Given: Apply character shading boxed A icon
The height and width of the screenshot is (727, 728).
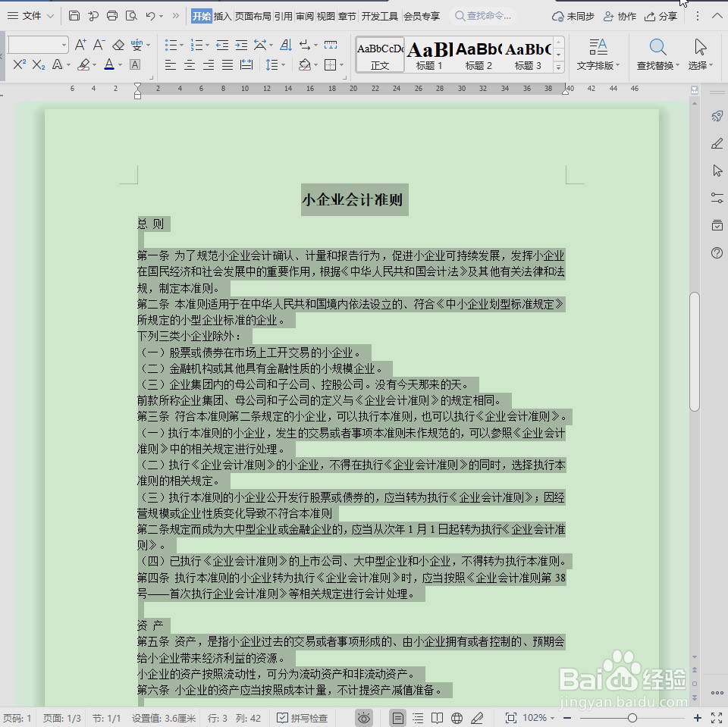Looking at the screenshot, I should [x=135, y=64].
